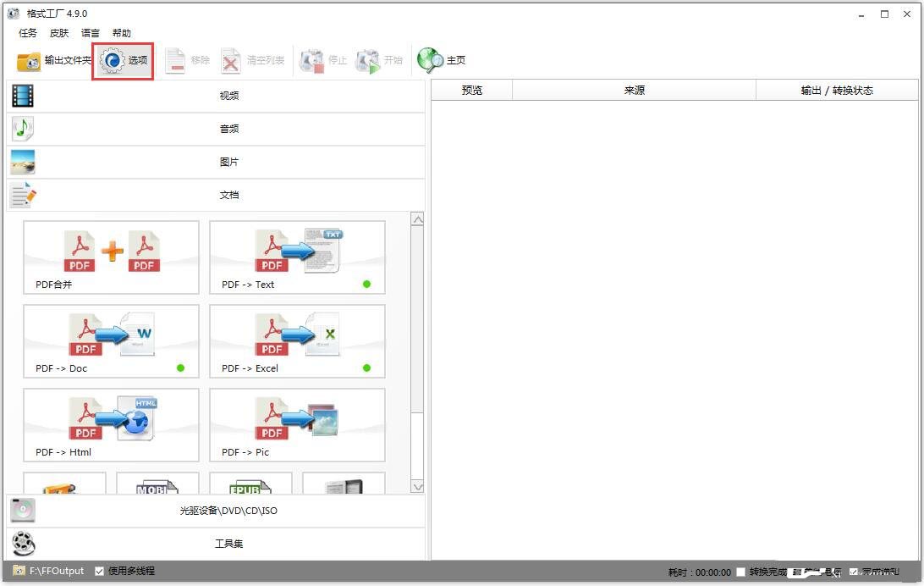Go to the 主页 homepage
Image resolution: width=924 pixels, height=586 pixels.
point(442,60)
